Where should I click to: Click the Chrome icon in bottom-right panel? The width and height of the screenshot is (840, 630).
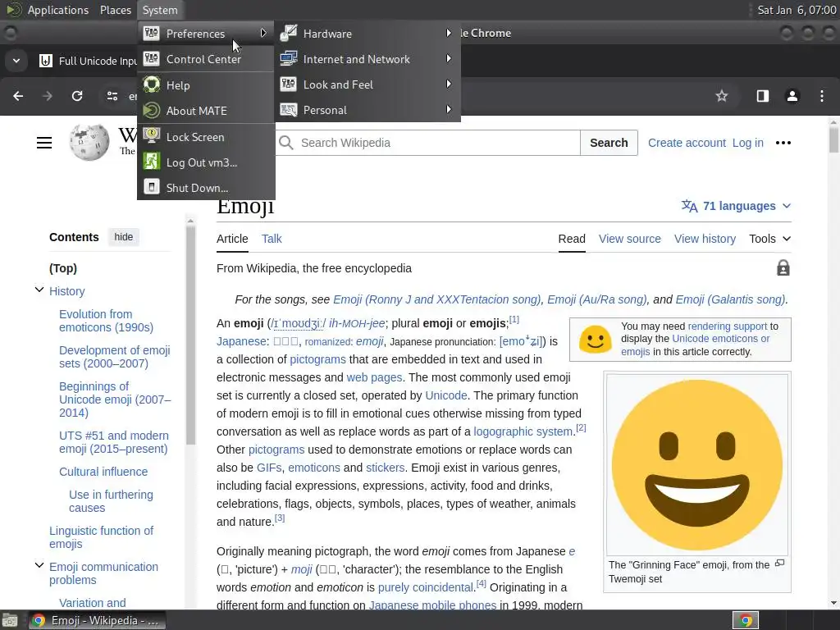[746, 620]
